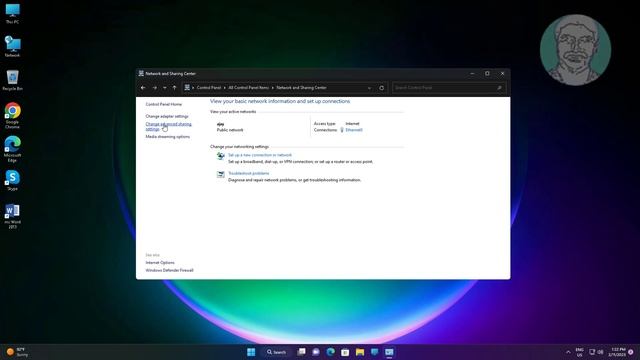Screen dimensions: 640x360
Task: Click the window title bar network icon
Action: click(x=141, y=74)
